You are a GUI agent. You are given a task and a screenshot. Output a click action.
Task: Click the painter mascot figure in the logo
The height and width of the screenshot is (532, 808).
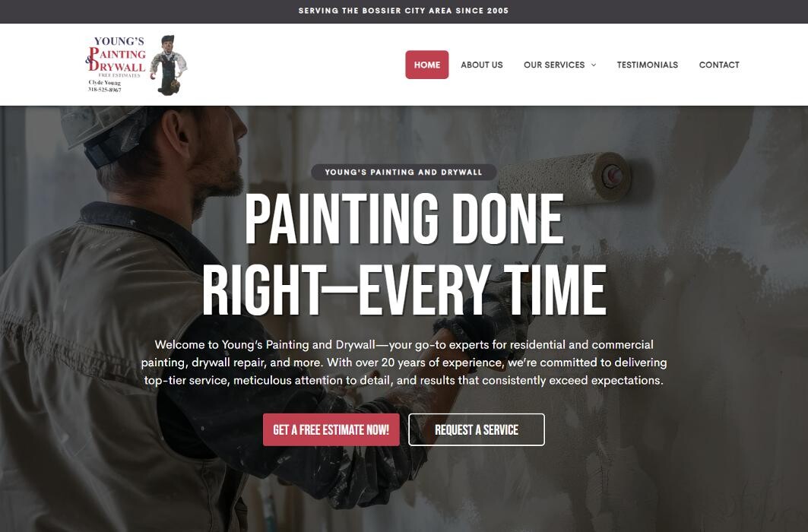(169, 65)
